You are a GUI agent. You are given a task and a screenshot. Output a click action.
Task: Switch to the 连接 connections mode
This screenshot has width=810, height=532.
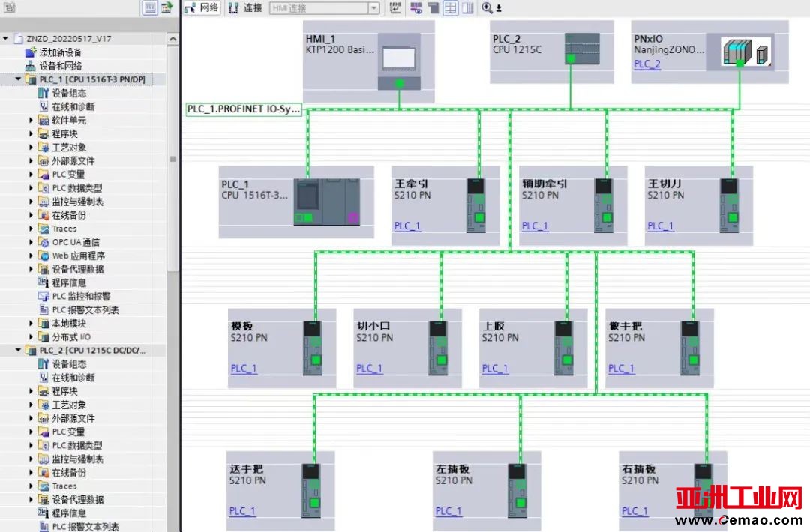coord(245,7)
